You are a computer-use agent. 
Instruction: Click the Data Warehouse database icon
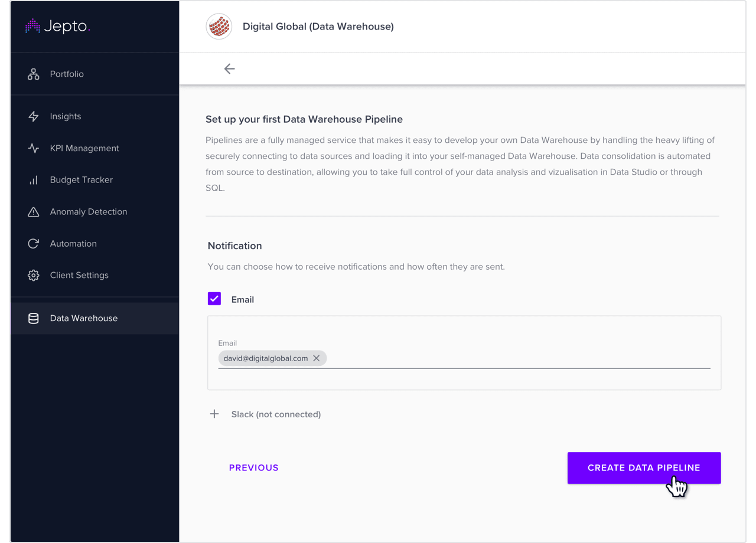click(x=34, y=318)
